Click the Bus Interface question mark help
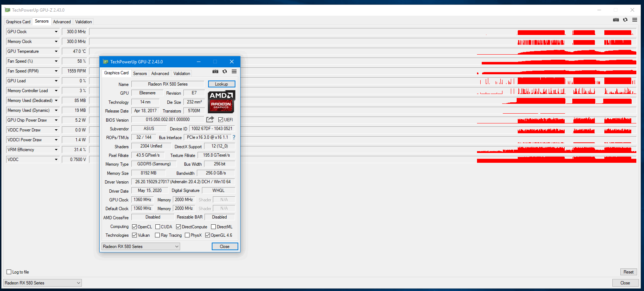644x291 pixels. tap(234, 137)
